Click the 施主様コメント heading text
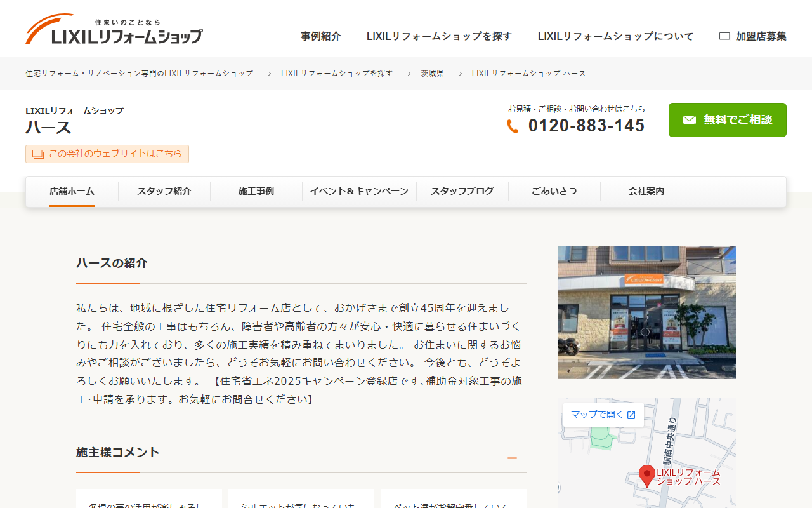Screen dimensions: 812x508 tap(118, 452)
